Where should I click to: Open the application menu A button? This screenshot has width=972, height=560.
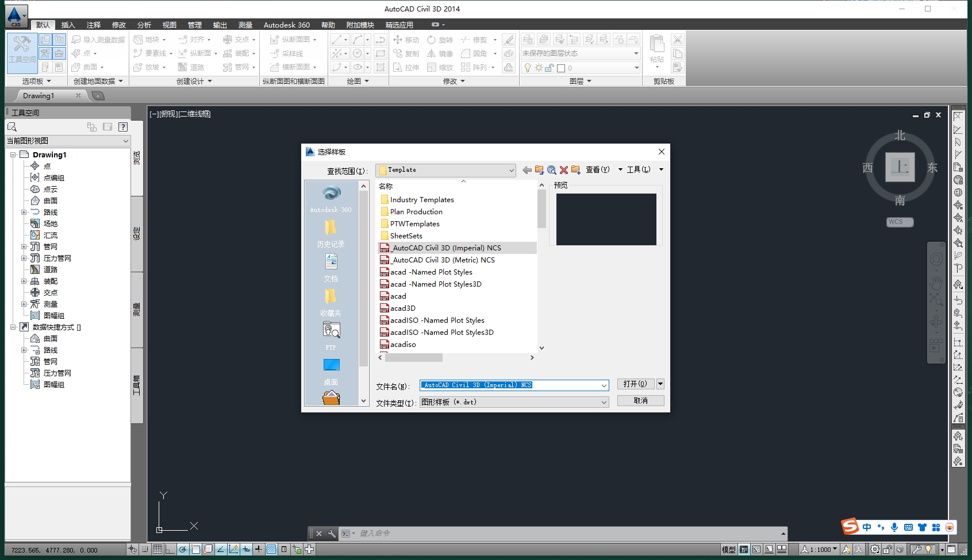16,16
